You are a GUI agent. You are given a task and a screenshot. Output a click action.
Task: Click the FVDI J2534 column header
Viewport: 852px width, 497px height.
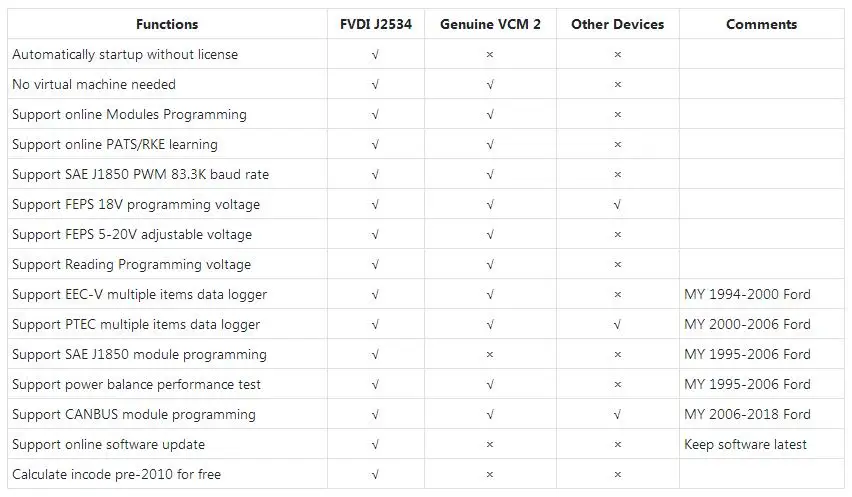pos(375,24)
